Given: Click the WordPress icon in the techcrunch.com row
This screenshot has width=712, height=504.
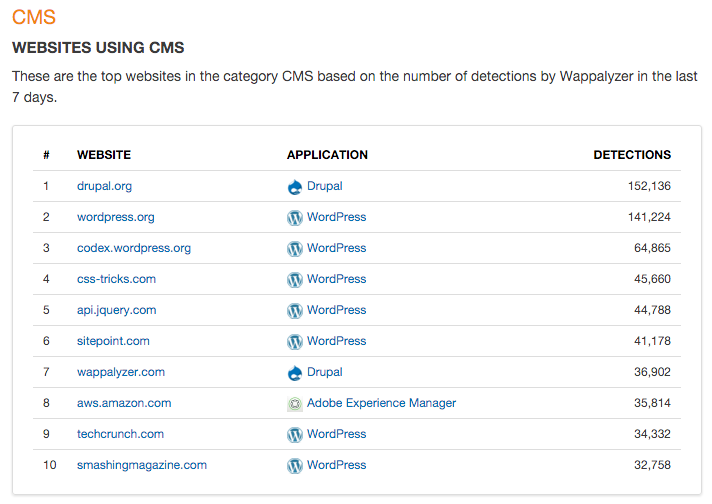Looking at the screenshot, I should pos(295,435).
